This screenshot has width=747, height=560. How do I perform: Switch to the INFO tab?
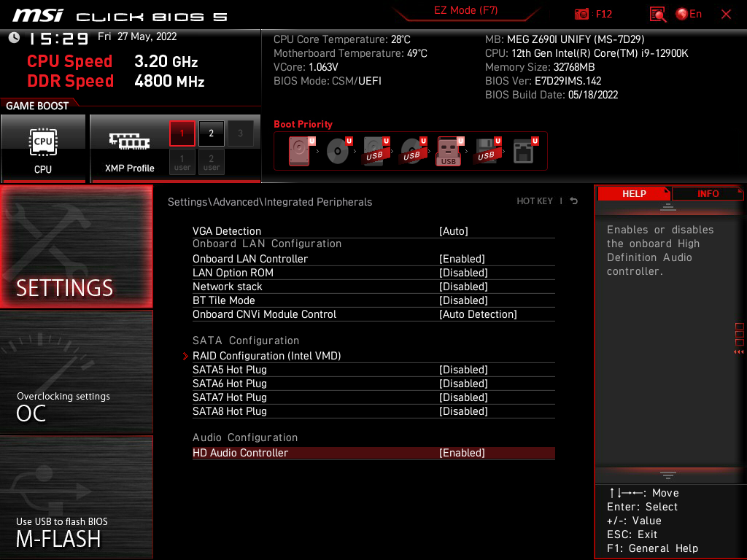[x=708, y=193]
